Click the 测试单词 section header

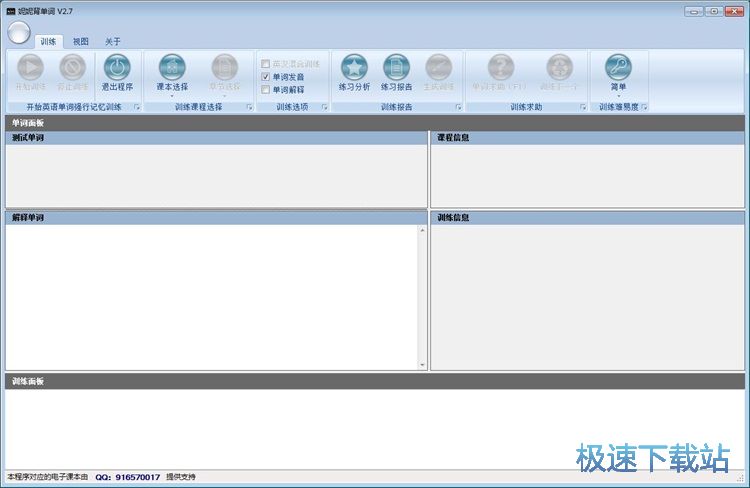216,138
